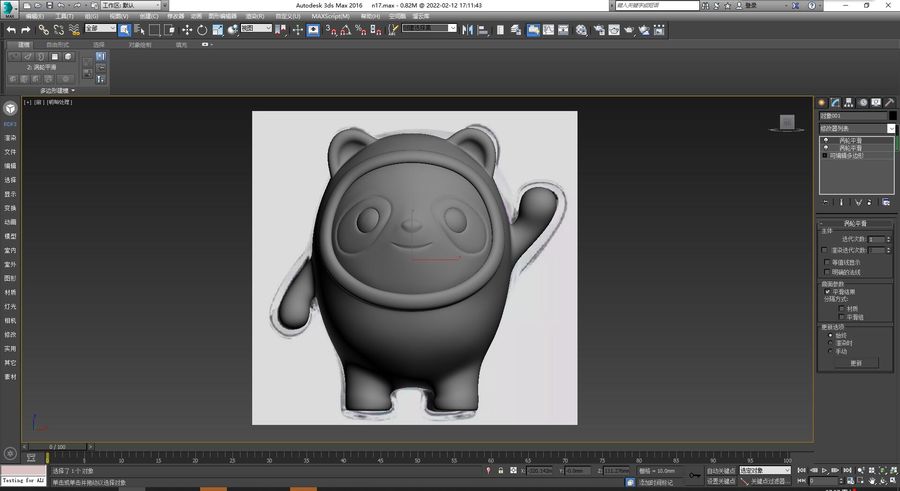Click the Play Animation button
The width and height of the screenshot is (900, 491).
coord(825,470)
